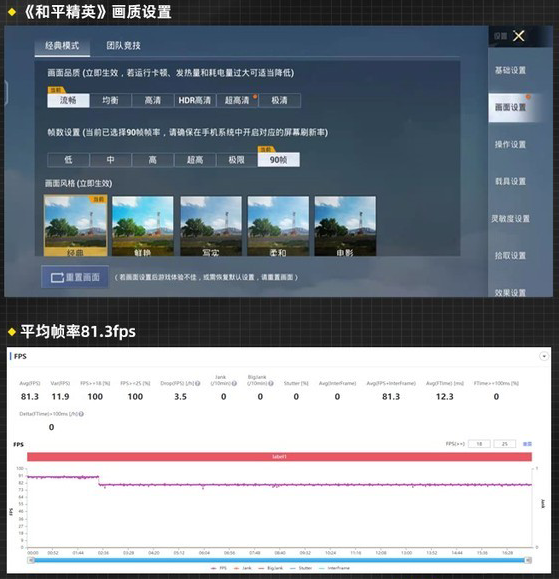The height and width of the screenshot is (579, 559).
Task: Choose the 经典 picture style thumbnail
Action: point(76,226)
